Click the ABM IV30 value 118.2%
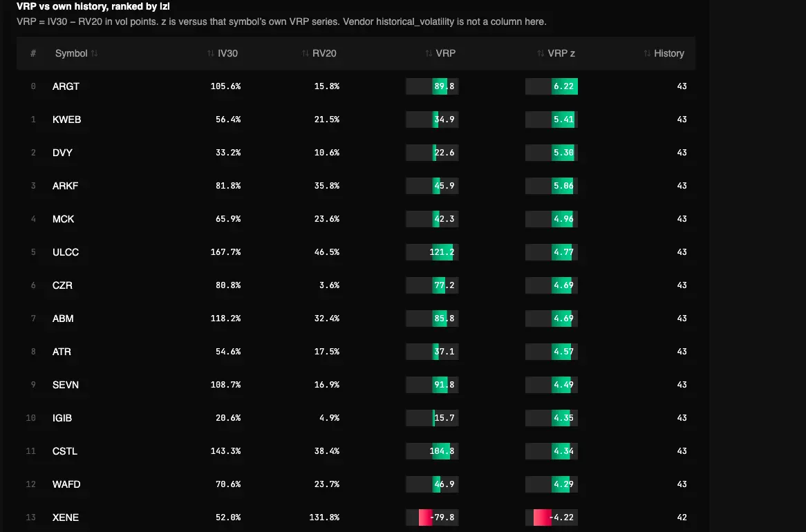This screenshot has height=532, width=806. [x=225, y=319]
